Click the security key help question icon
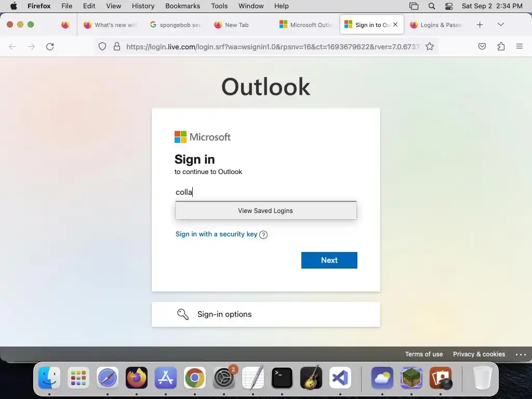Screen dimensions: 532x399 click(263, 235)
